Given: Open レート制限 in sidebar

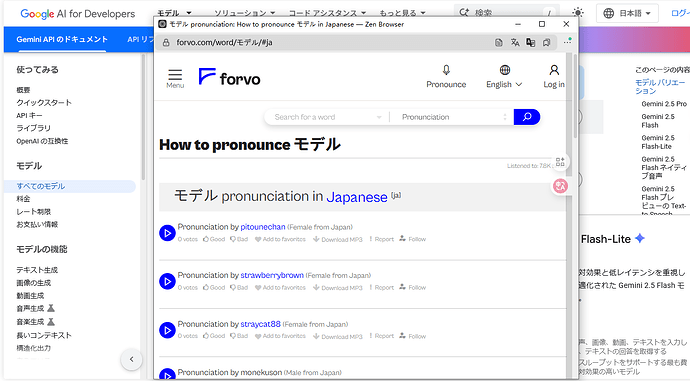Looking at the screenshot, I should 33,212.
